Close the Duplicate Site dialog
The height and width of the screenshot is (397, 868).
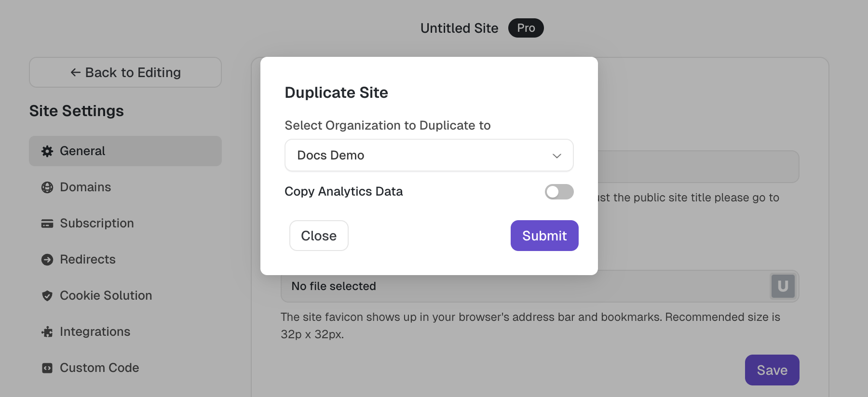(x=319, y=236)
